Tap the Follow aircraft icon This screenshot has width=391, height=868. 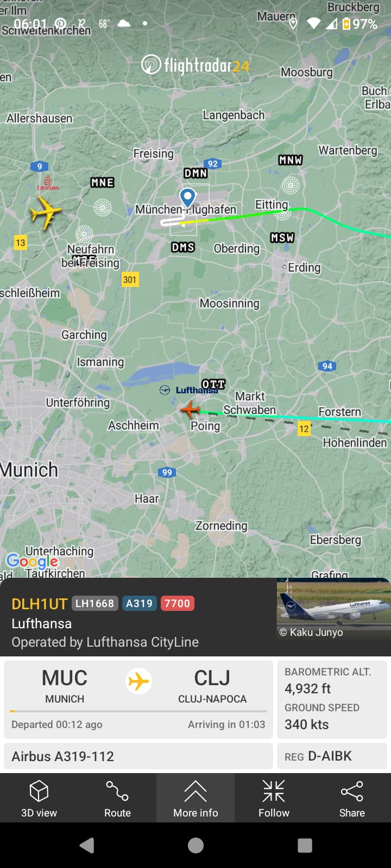(274, 798)
